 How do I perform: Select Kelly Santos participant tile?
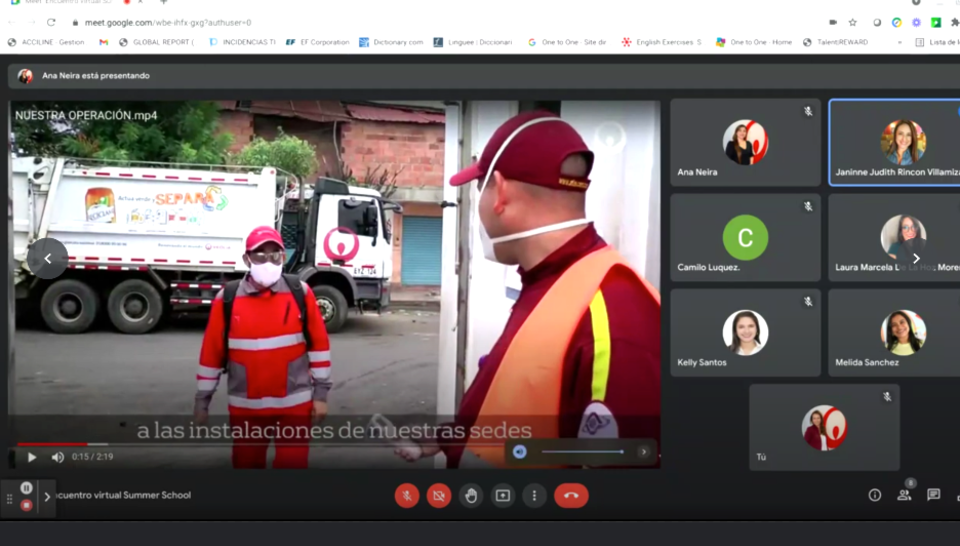pyautogui.click(x=745, y=333)
